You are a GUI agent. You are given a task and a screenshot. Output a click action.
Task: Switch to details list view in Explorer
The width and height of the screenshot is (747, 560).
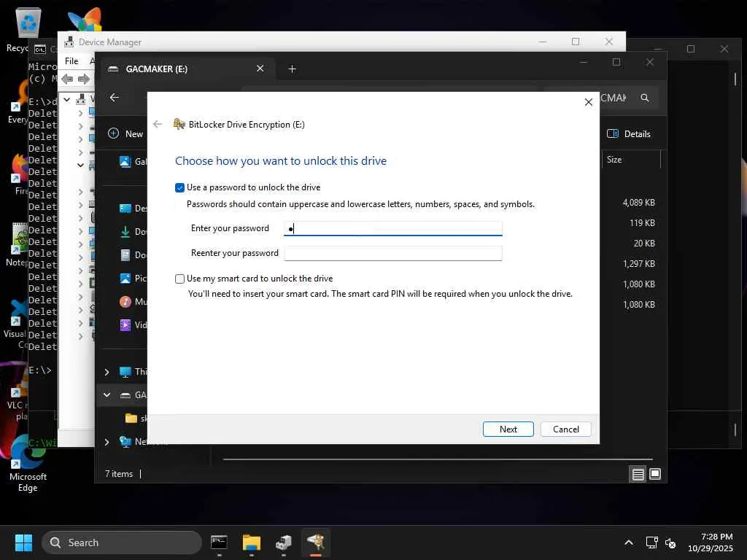click(x=638, y=474)
